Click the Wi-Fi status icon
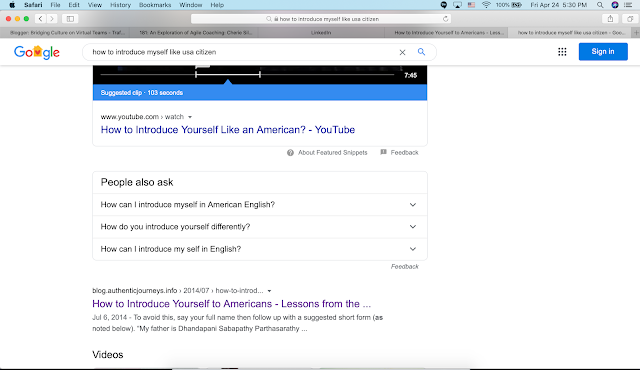 click(486, 5)
